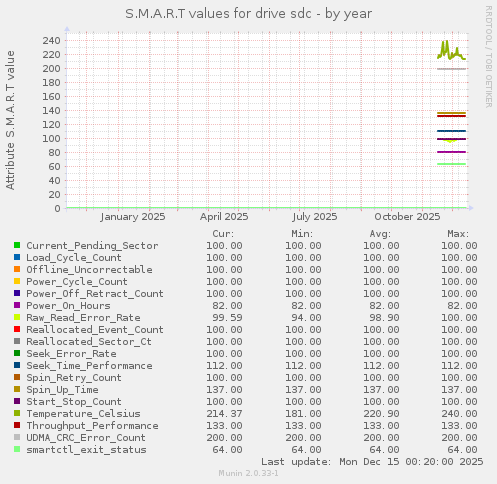Click the July 2025 axis label

[x=315, y=217]
